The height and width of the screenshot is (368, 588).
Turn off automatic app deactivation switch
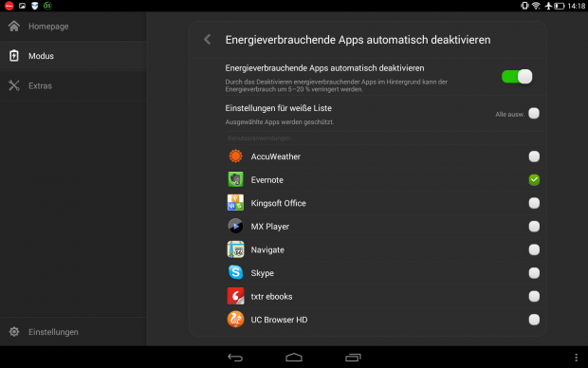[x=517, y=77]
